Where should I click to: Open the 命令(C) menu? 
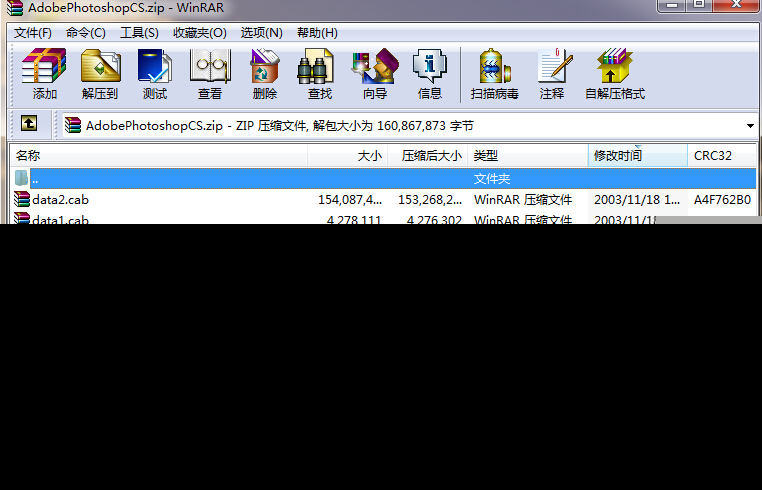[x=86, y=33]
